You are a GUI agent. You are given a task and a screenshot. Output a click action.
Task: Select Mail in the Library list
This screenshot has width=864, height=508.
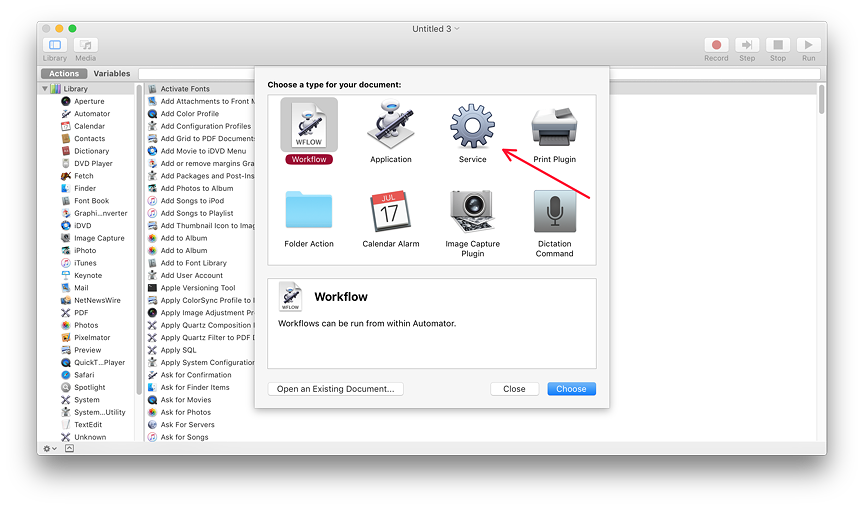click(x=81, y=288)
